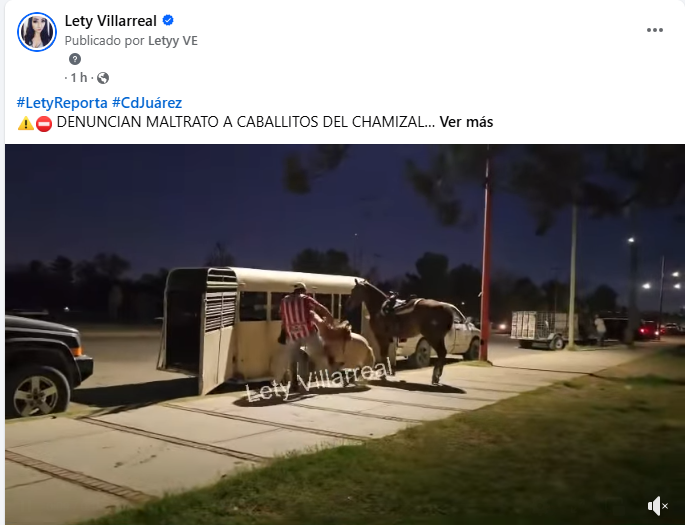Open the #LetyReporta hashtag
Screen dimensions: 685x525
click(62, 103)
